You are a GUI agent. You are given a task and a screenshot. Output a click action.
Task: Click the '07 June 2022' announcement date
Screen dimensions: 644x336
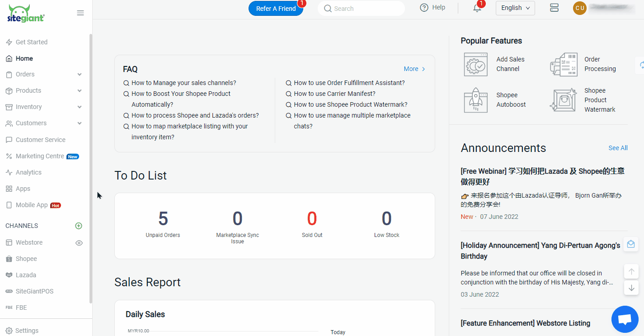point(499,217)
